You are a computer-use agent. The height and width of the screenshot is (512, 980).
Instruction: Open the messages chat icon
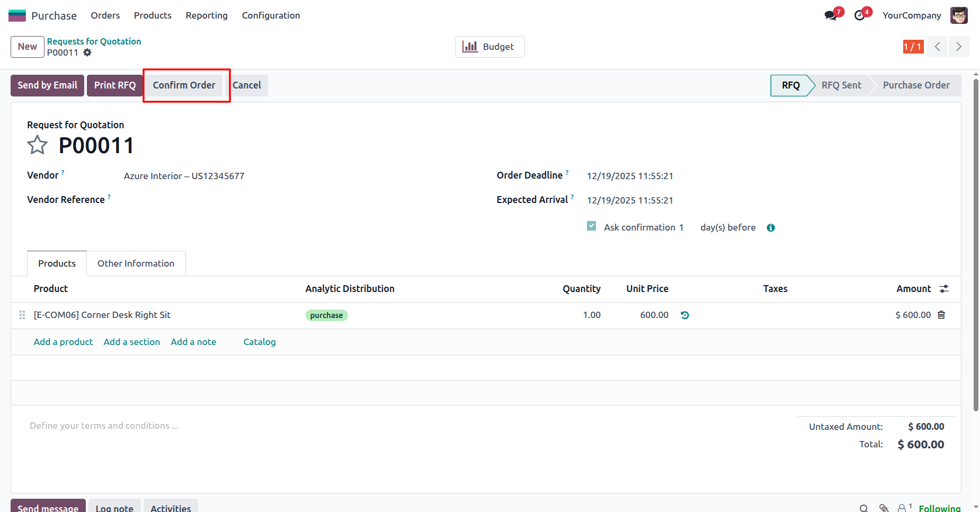click(x=830, y=16)
